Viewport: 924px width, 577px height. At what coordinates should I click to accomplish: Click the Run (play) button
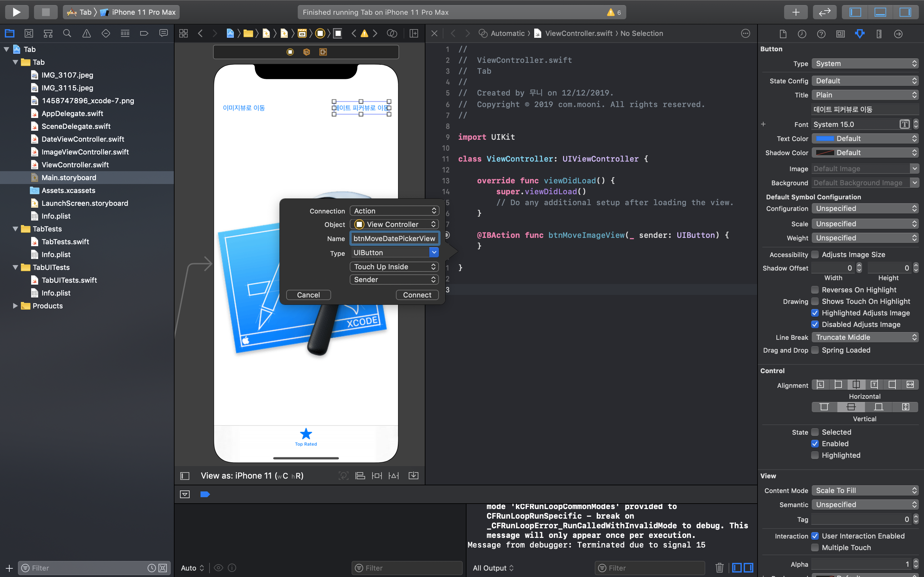coord(16,12)
